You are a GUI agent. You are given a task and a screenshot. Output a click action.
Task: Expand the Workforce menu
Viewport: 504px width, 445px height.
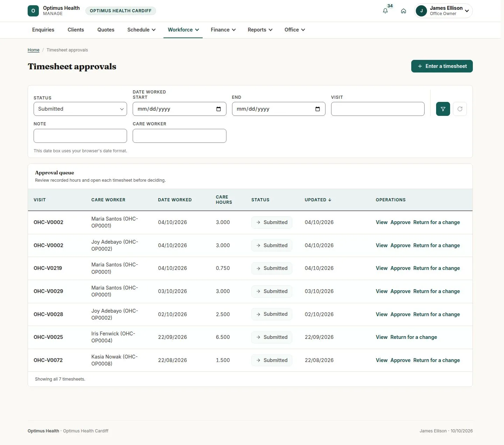183,30
